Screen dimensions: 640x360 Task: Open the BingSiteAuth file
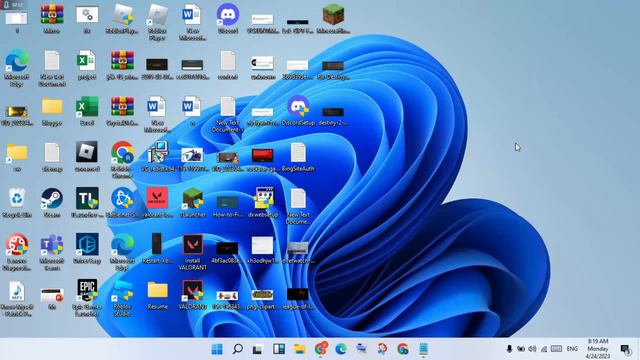pyautogui.click(x=298, y=153)
